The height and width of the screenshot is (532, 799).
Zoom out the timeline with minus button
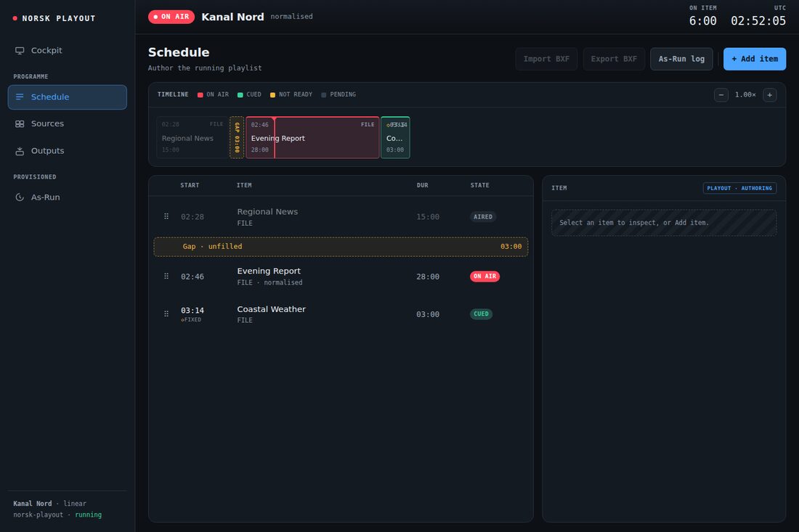click(x=721, y=94)
